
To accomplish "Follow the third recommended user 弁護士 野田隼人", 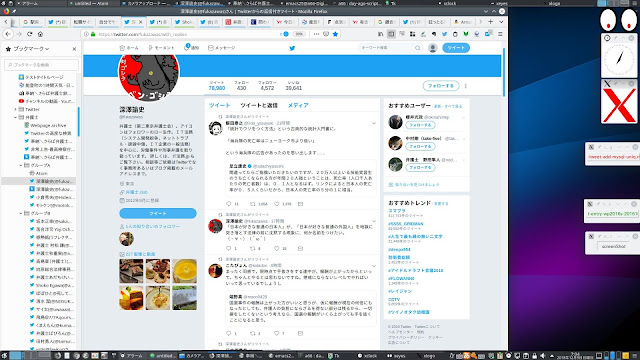I will click(420, 167).
